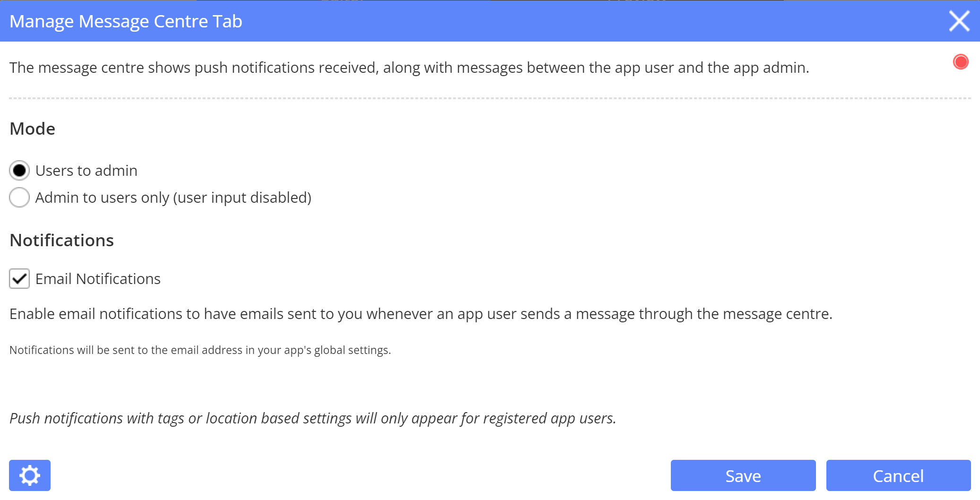Click the "(user input disabled)" label text

pyautogui.click(x=243, y=198)
